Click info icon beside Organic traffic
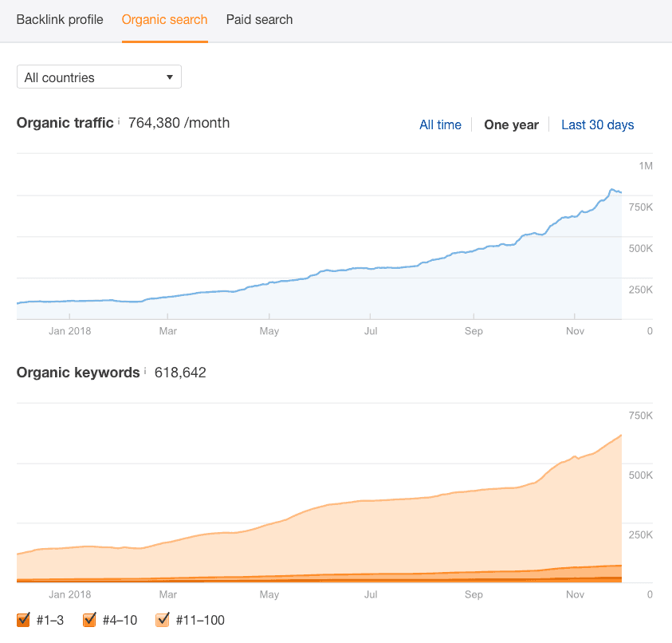The height and width of the screenshot is (643, 672). coord(119,121)
